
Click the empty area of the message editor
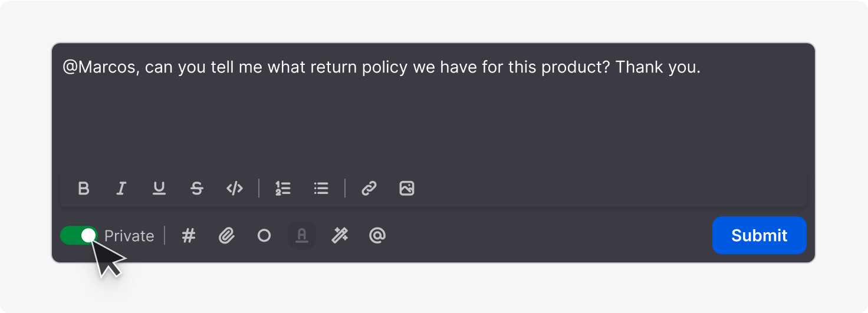click(x=413, y=124)
